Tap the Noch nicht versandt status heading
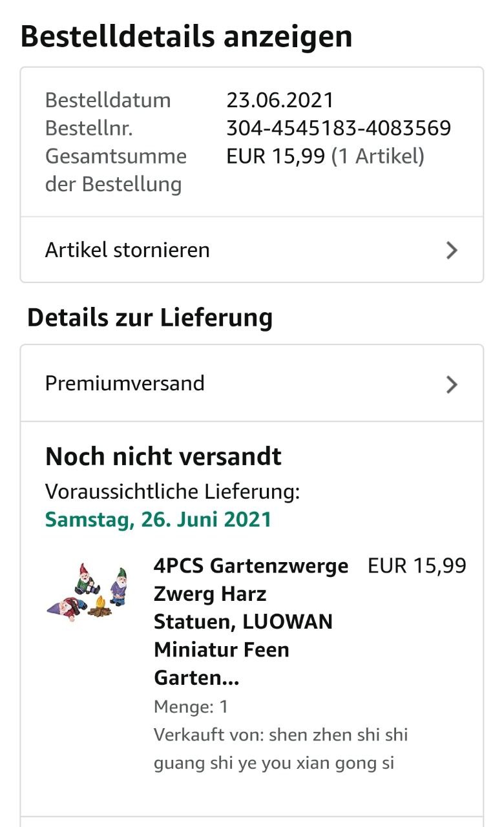The height and width of the screenshot is (827, 504). [x=163, y=456]
